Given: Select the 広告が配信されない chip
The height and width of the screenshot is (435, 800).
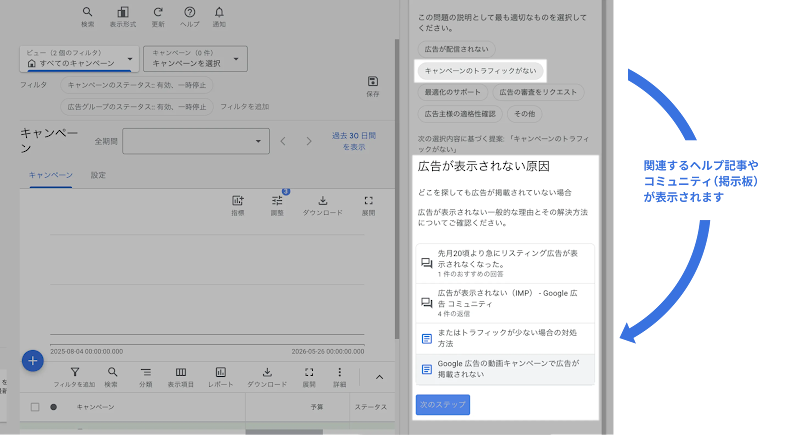Looking at the screenshot, I should (457, 49).
